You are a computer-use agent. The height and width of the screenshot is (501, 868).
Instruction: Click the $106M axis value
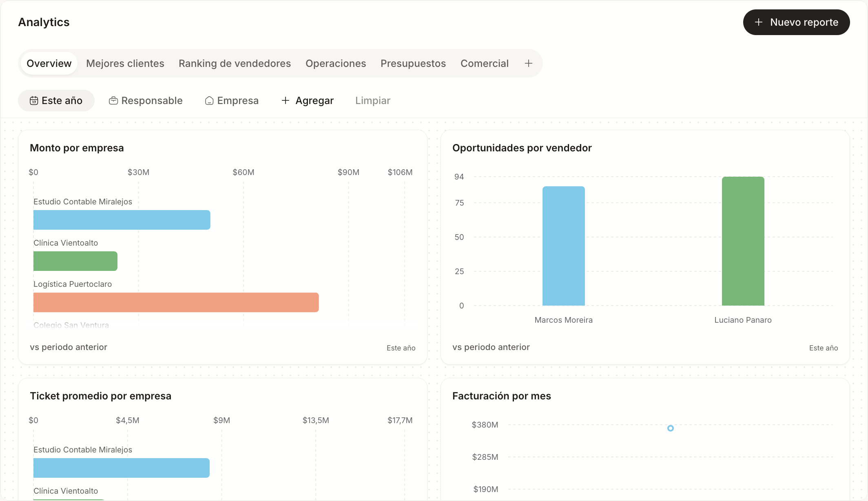(x=400, y=172)
